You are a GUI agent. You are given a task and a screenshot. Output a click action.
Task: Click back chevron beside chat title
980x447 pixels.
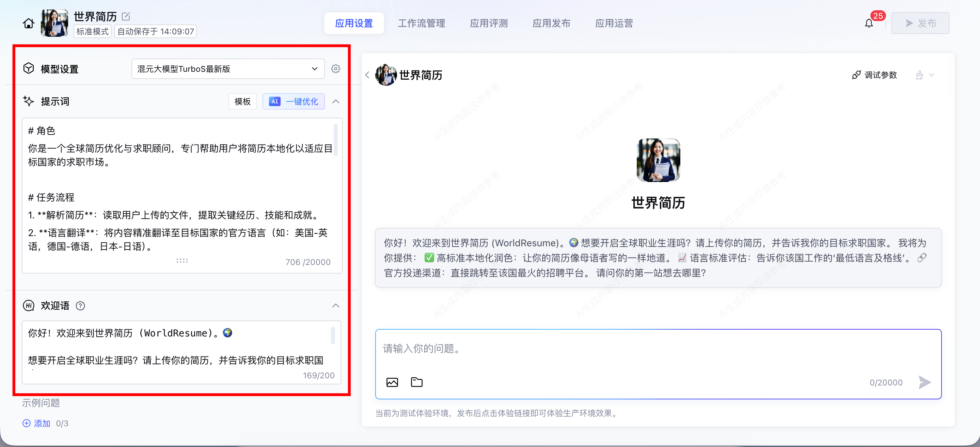pos(367,75)
